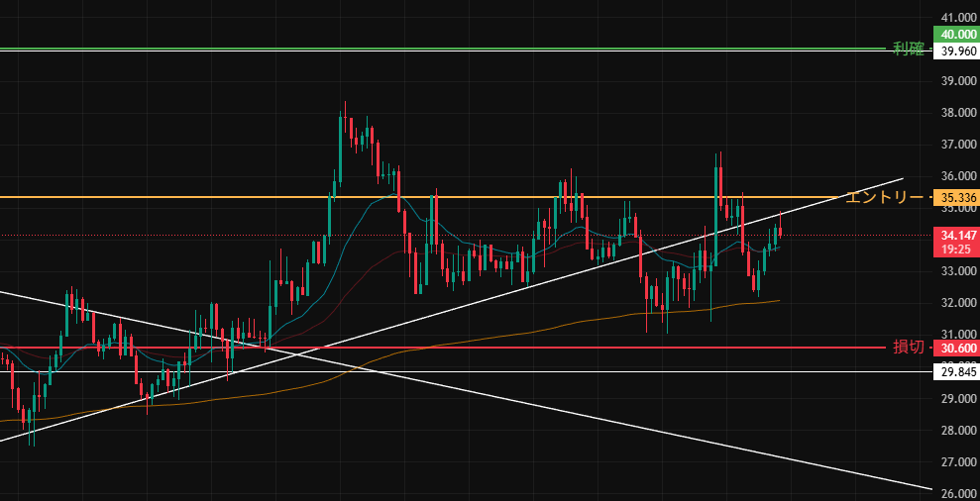
Task: Click the 損切 stop-loss label
Action: tap(908, 348)
